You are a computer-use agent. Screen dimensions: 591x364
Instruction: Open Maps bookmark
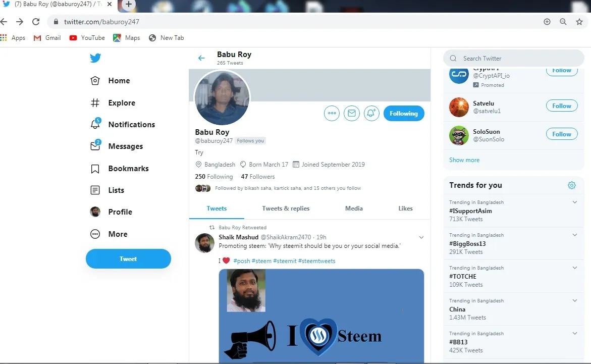127,38
